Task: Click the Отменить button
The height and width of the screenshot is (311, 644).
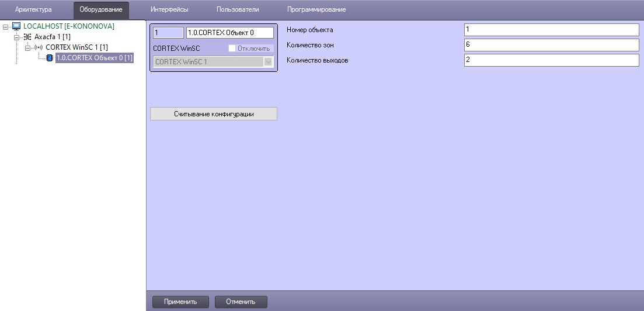Action: [x=241, y=302]
